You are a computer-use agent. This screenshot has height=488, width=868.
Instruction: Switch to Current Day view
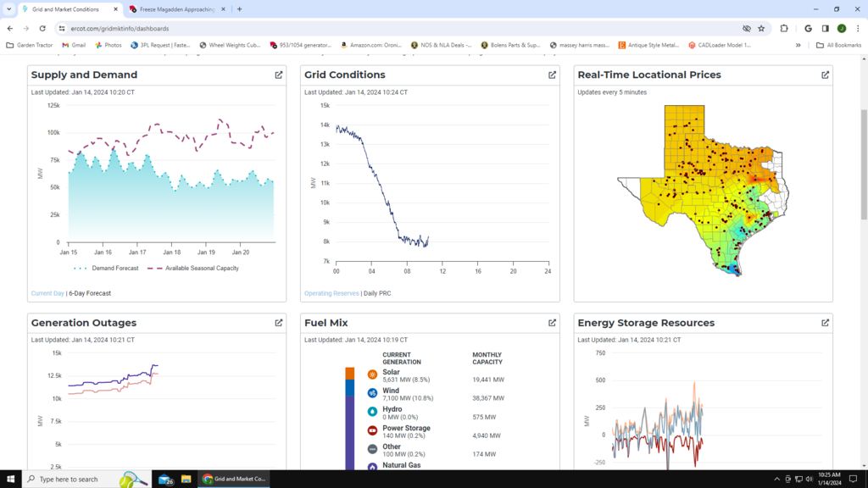point(47,293)
